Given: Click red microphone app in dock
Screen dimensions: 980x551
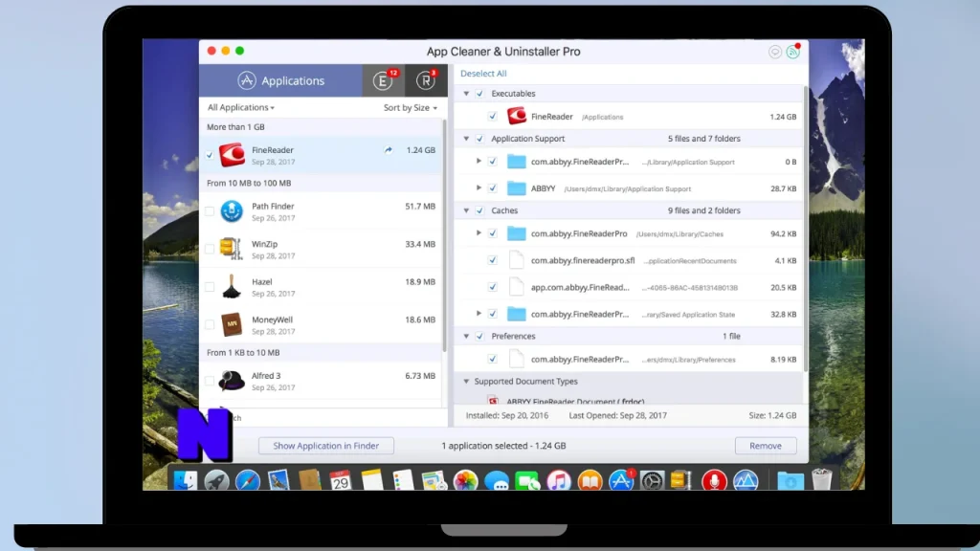Looking at the screenshot, I should pos(714,481).
